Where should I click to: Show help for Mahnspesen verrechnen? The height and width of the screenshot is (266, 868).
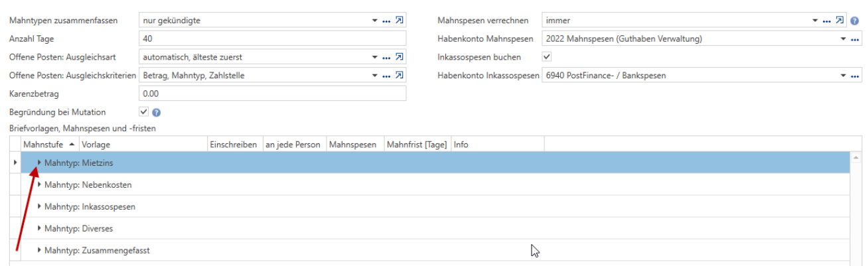853,21
